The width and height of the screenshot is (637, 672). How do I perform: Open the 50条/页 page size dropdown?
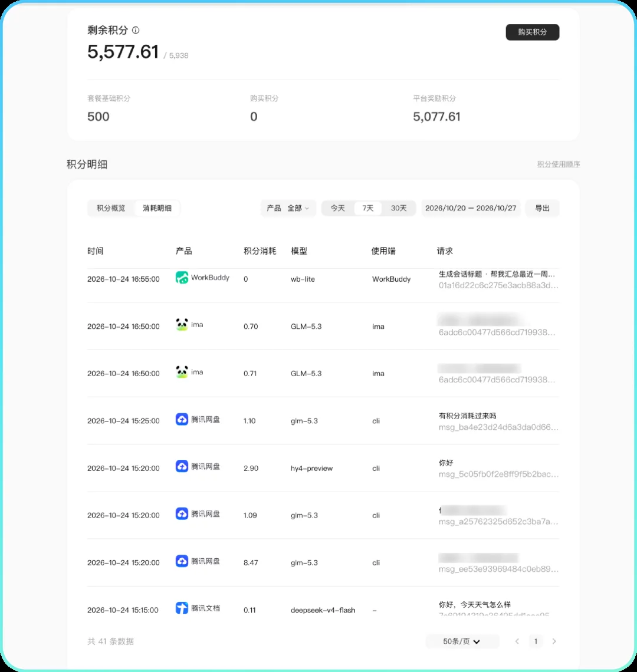(462, 641)
